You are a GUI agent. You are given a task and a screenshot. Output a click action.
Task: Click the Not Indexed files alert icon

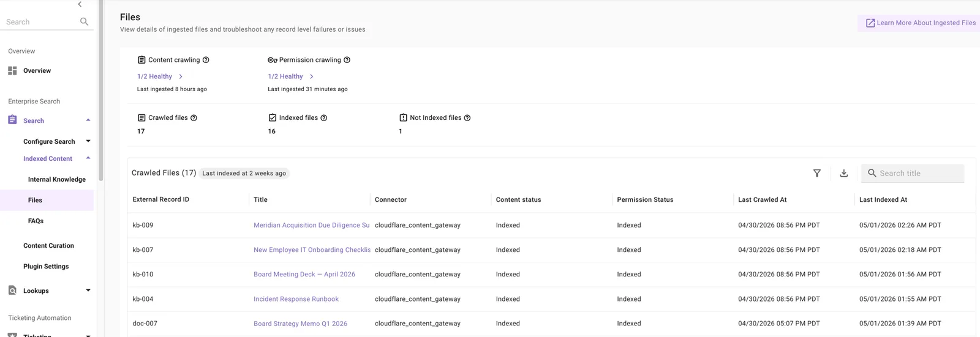(x=403, y=117)
